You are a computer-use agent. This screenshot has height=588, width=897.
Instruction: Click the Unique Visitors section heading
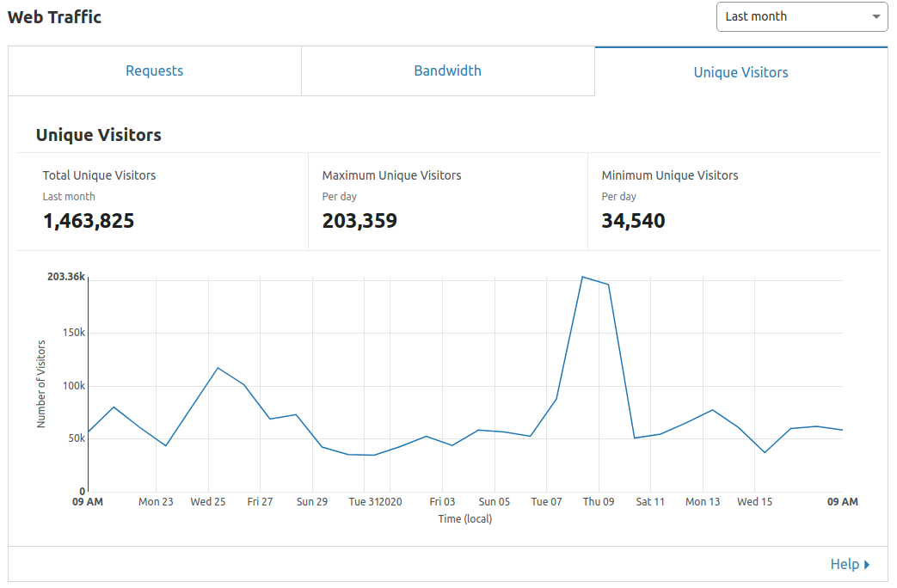(x=98, y=135)
